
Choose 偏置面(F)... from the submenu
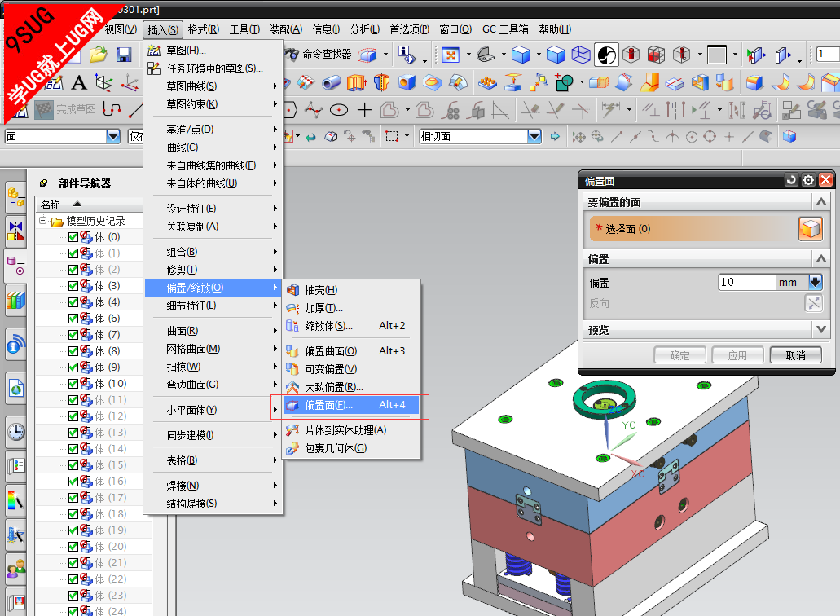[351, 406]
